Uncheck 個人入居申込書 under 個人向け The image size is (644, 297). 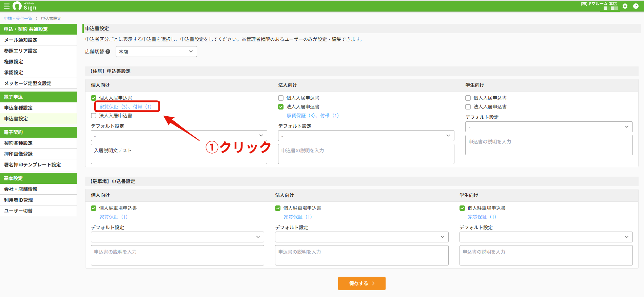(x=94, y=98)
